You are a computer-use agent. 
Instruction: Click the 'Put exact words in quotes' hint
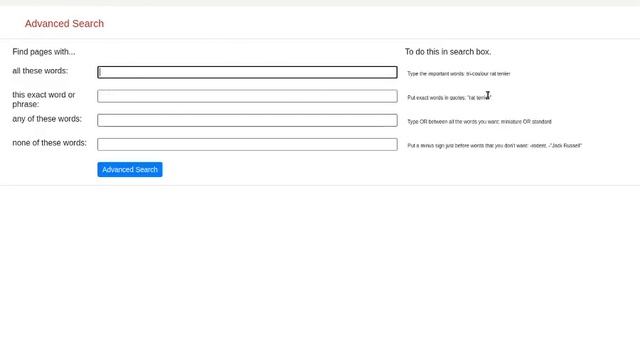(x=449, y=98)
